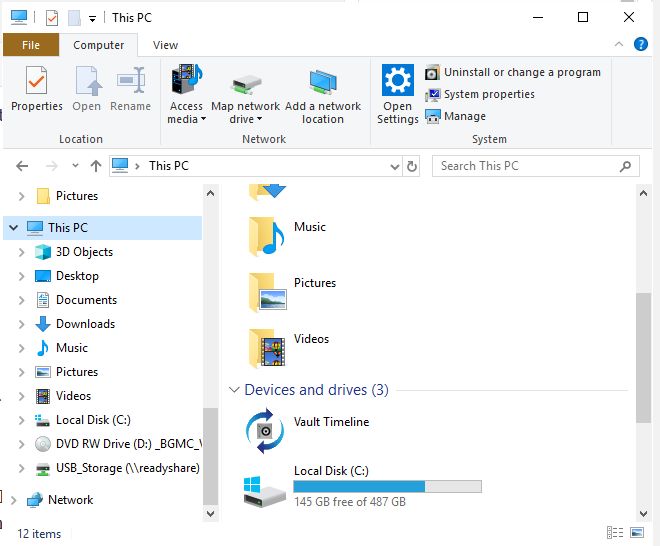Click the navigation pane scroll up arrow
Image resolution: width=660 pixels, height=546 pixels.
tap(210, 193)
